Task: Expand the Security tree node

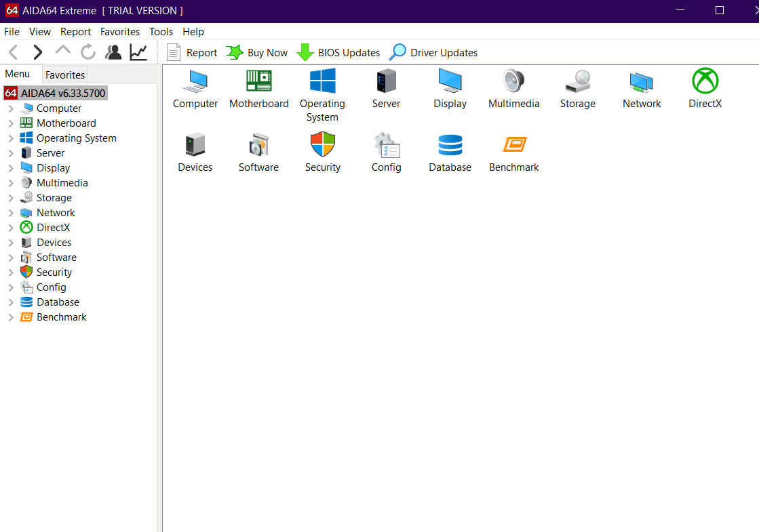Action: (x=11, y=272)
